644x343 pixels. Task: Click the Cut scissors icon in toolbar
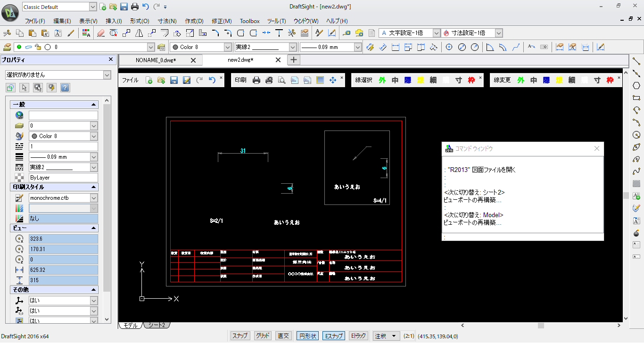[x=7, y=33]
